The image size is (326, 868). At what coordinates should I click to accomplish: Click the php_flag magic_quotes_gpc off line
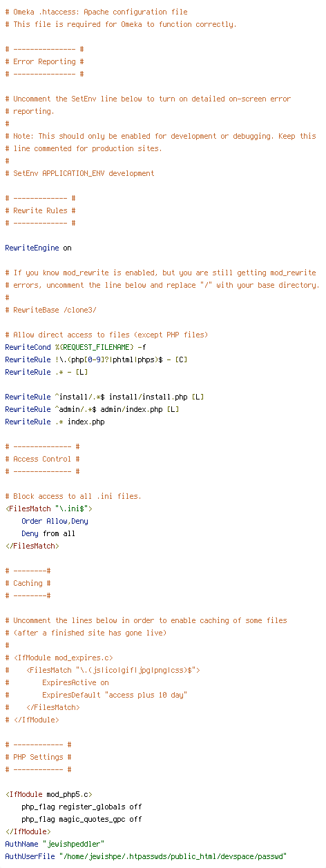(x=81, y=819)
